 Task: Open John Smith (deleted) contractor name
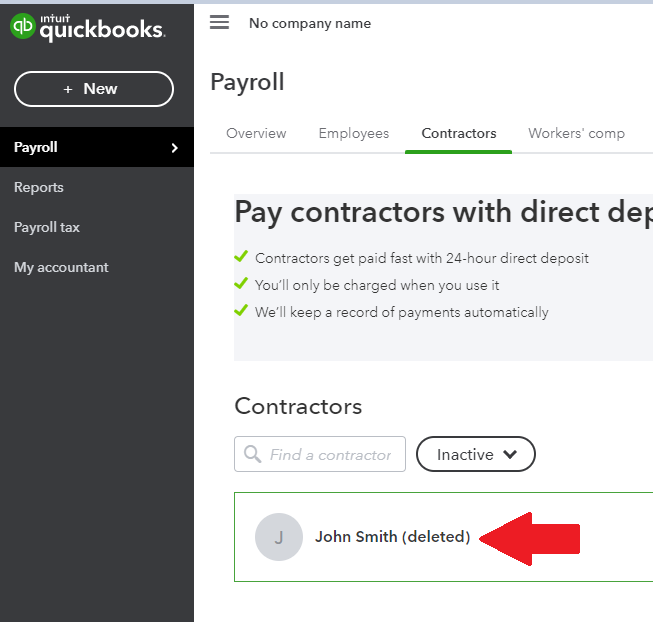click(392, 537)
